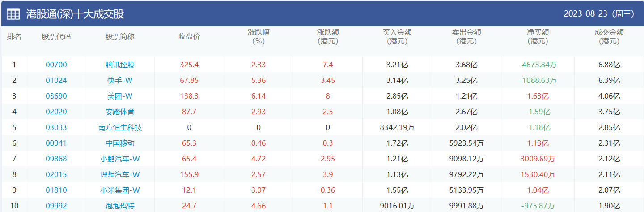
Task: Select 美团-W stock link
Action: pyautogui.click(x=120, y=96)
